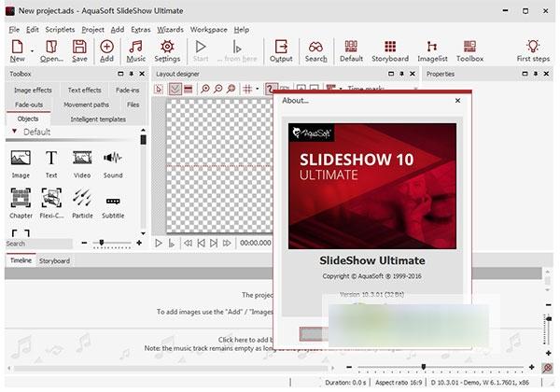
Task: Open the Music toolbar icon
Action: pyautogui.click(x=135, y=47)
